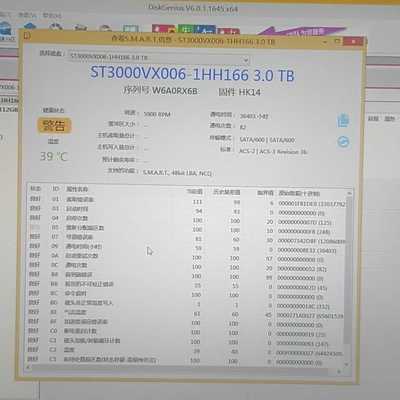Click the SATA/600 | SATA/600 transfer mode value

(x=267, y=140)
